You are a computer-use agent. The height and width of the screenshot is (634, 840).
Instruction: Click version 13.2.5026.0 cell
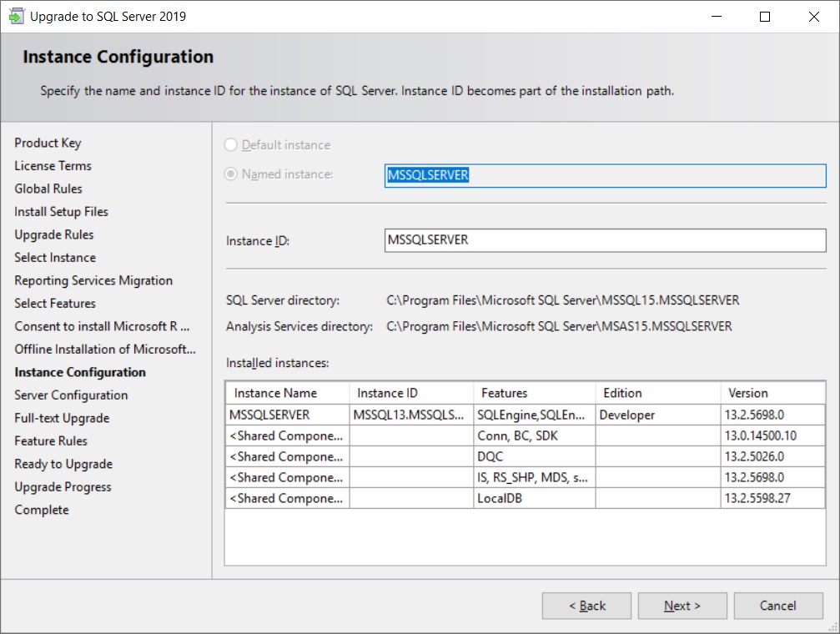[772, 456]
